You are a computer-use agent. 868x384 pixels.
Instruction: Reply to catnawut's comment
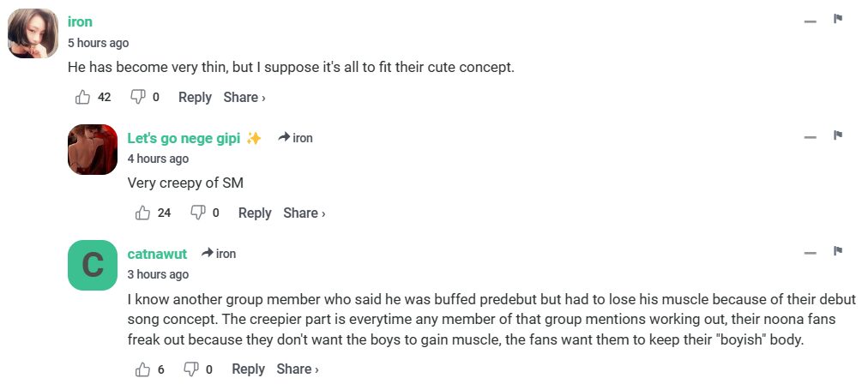tap(248, 369)
